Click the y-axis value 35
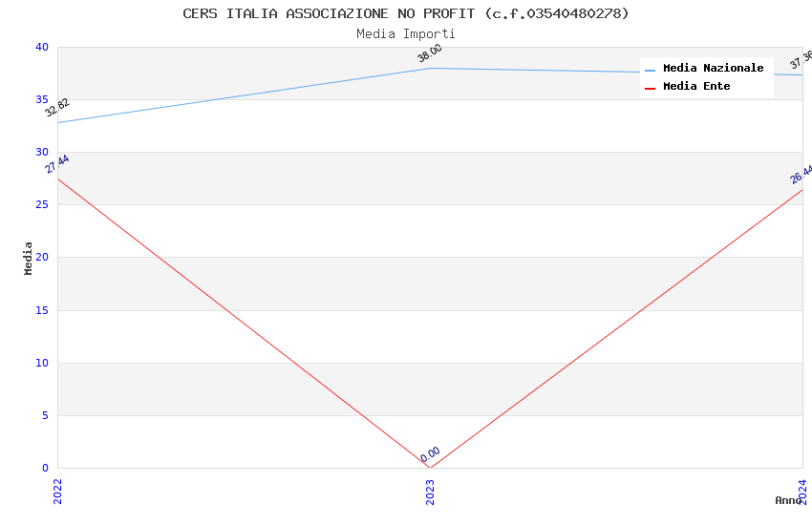The height and width of the screenshot is (525, 812). coord(42,99)
